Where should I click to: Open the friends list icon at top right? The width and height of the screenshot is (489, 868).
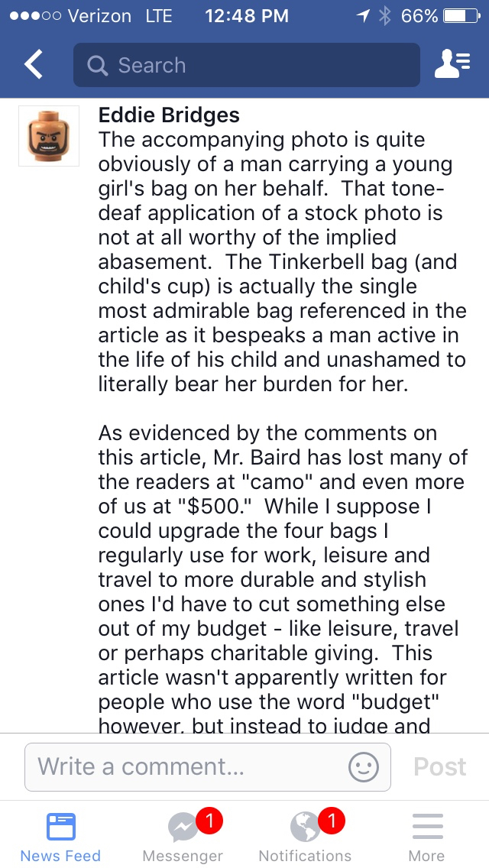pos(452,65)
